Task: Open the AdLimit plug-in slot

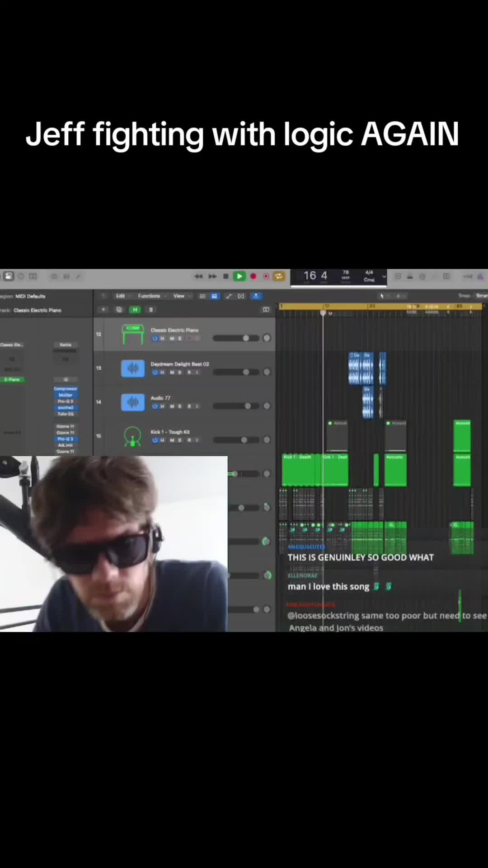Action: coord(66,445)
